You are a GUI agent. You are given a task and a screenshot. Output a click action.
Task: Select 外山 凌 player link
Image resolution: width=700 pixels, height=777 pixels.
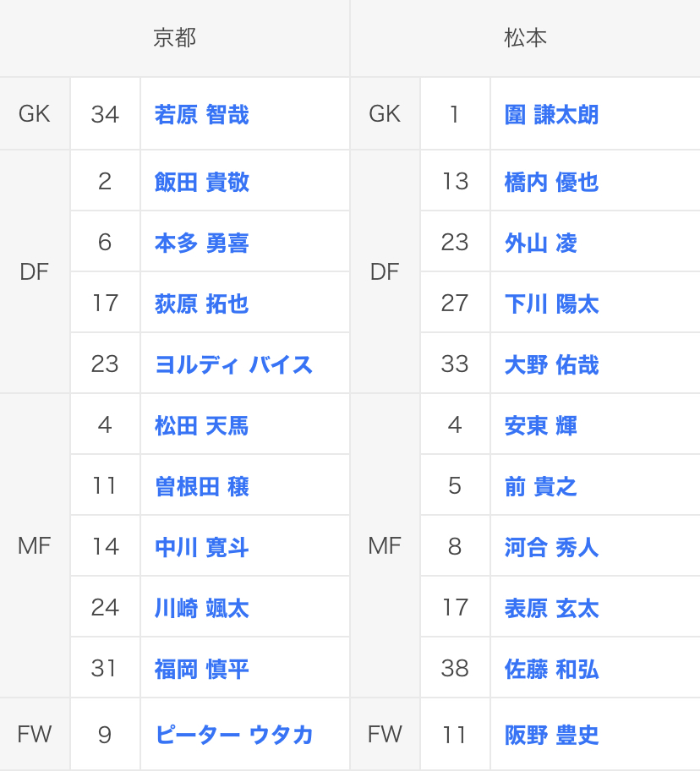[541, 243]
